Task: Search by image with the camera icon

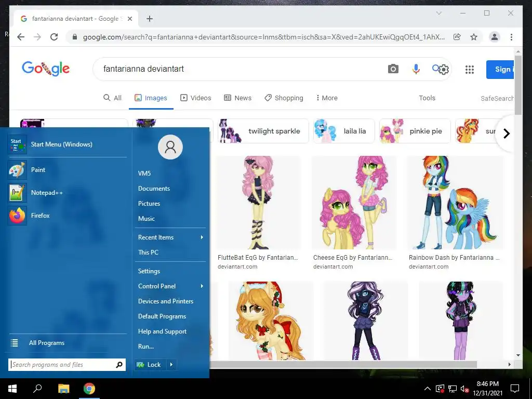Action: point(393,69)
